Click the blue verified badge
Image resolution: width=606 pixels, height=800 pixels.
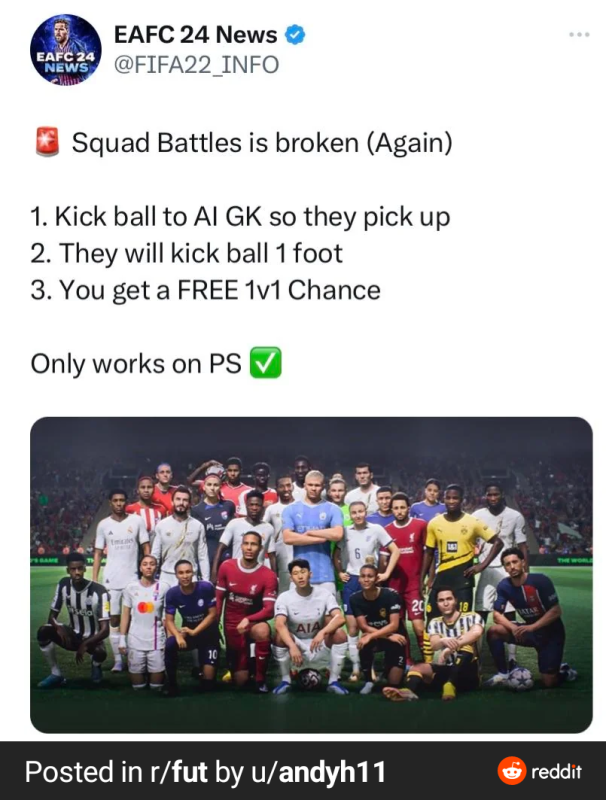point(295,35)
